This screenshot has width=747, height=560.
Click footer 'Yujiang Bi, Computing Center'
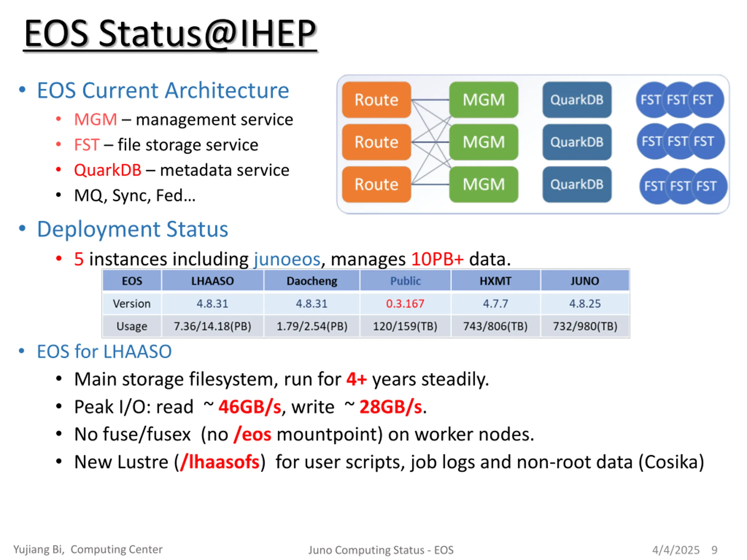(88, 549)
